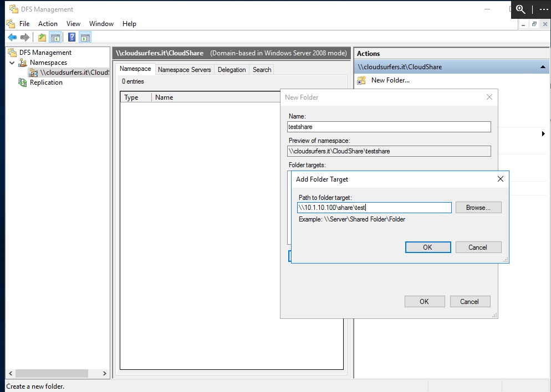The width and height of the screenshot is (551, 392).
Task: Open the Action menu
Action: click(48, 24)
